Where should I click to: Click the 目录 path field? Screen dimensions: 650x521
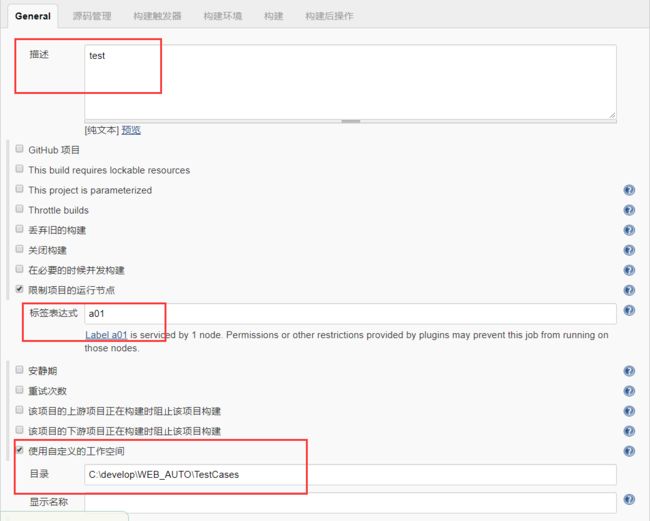(x=350, y=475)
